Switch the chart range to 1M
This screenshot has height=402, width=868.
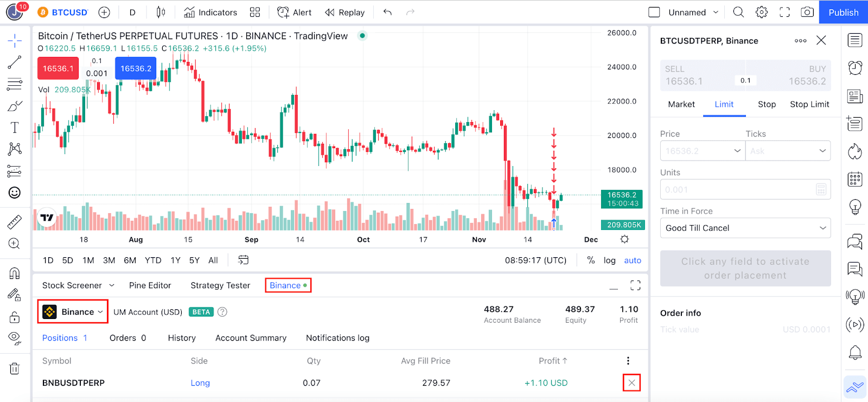88,260
